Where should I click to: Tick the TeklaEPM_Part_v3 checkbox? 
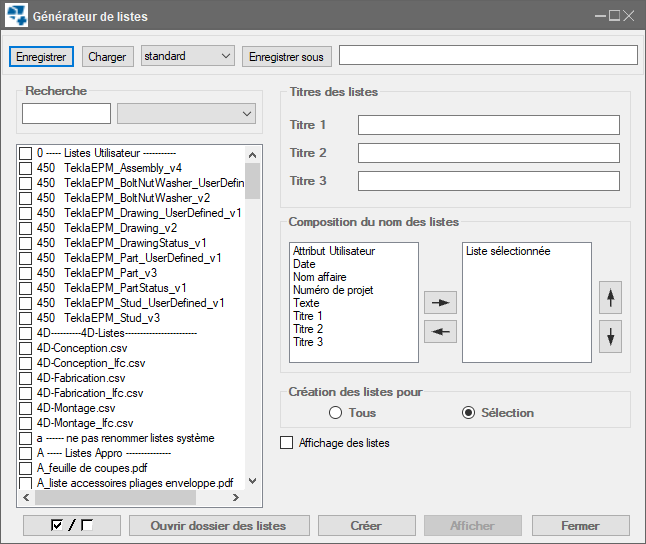(x=26, y=273)
